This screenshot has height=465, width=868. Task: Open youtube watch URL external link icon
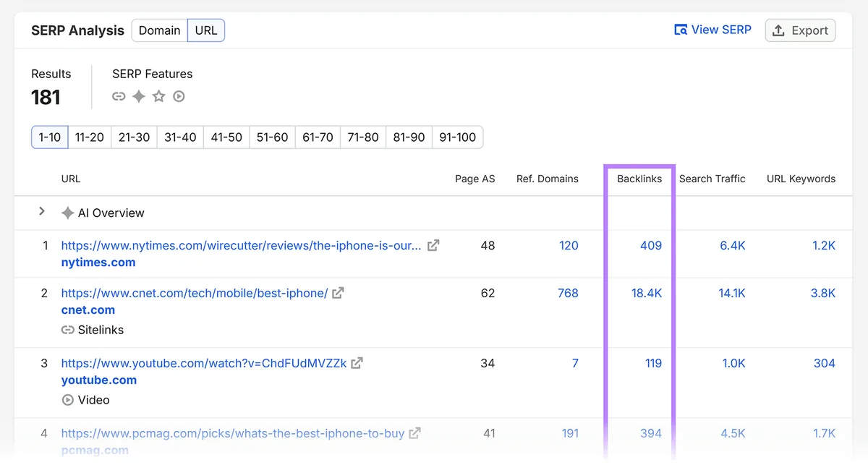[x=357, y=363]
